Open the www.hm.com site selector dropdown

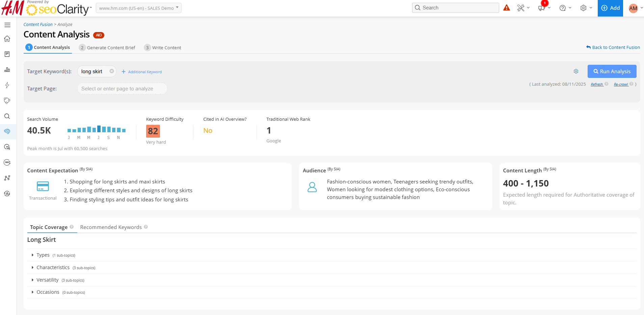[x=139, y=8]
